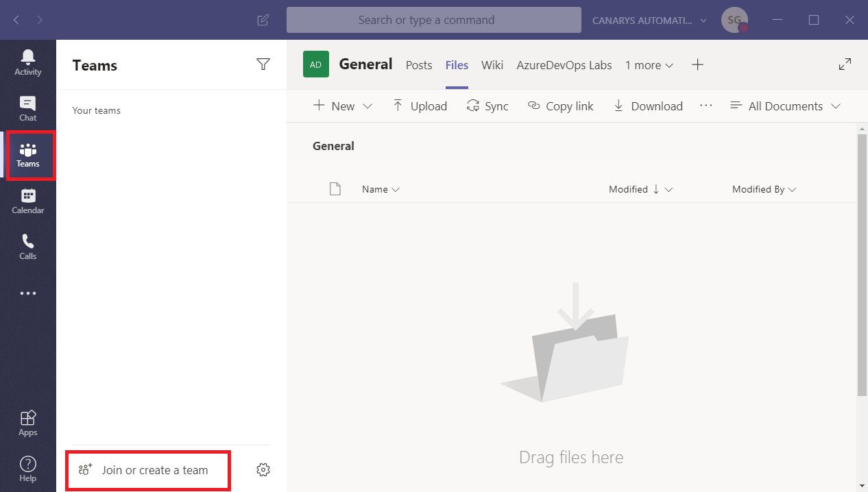Click the scrollbar down arrow

(863, 485)
